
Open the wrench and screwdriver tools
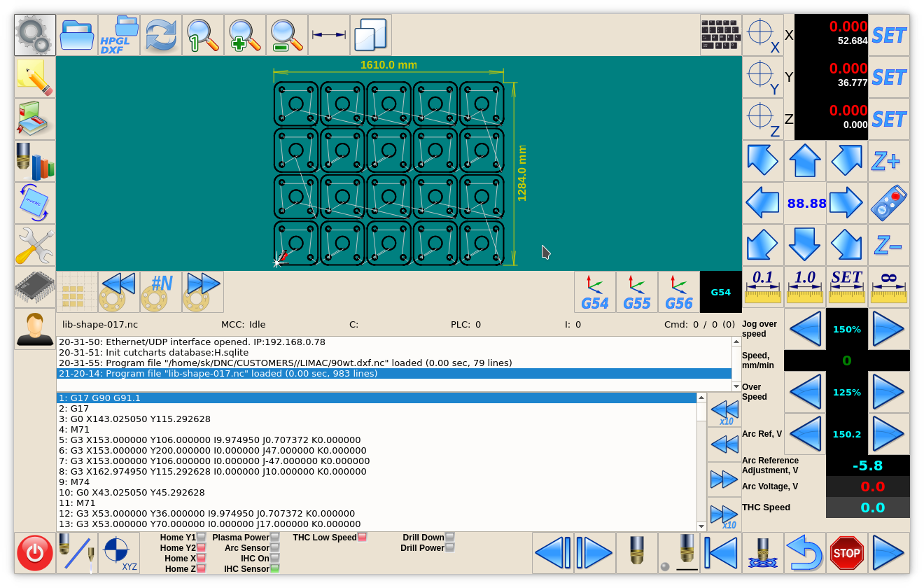pyautogui.click(x=34, y=245)
